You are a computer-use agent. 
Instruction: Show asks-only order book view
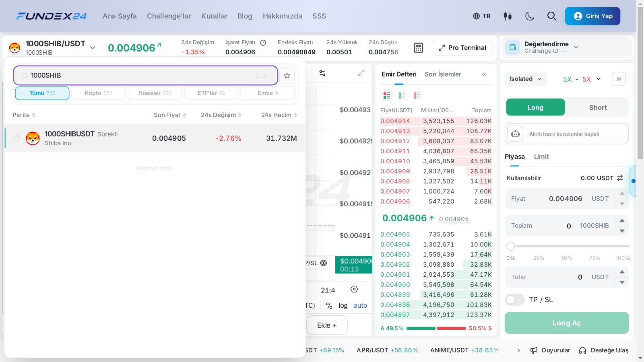[x=417, y=95]
